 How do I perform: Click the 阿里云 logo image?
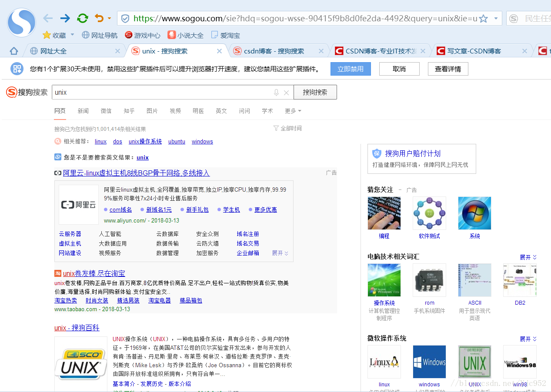79,205
